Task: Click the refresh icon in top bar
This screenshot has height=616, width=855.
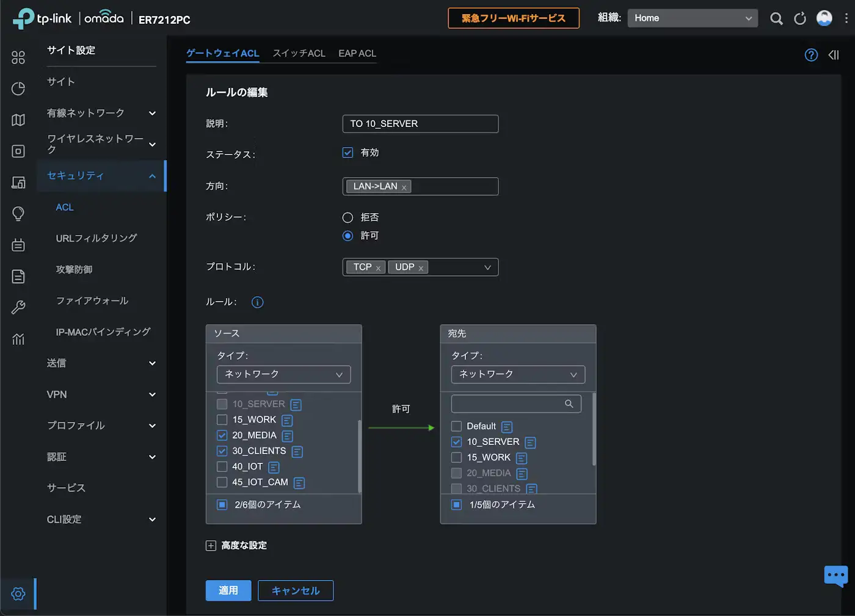Action: click(800, 18)
